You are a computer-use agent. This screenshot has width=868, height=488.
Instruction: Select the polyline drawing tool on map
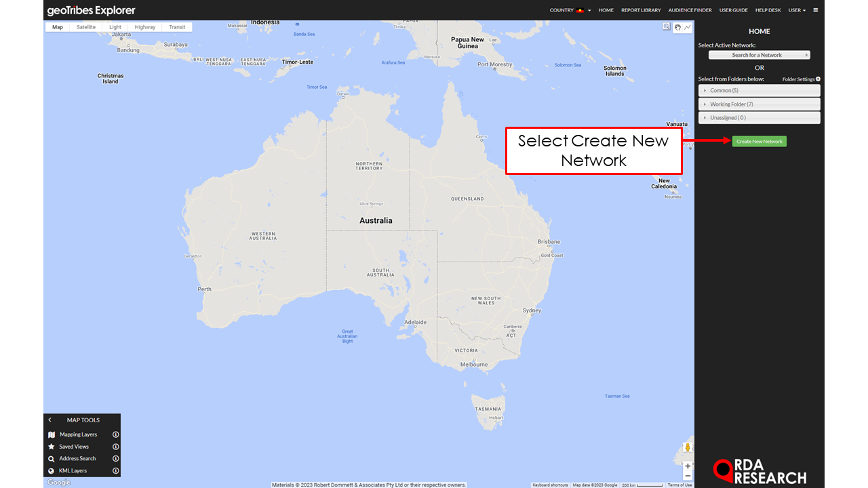click(688, 27)
